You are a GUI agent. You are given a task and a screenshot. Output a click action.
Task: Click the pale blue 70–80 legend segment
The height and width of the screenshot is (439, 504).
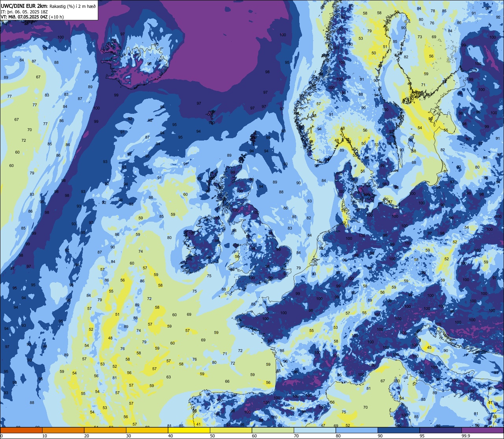click(x=315, y=430)
